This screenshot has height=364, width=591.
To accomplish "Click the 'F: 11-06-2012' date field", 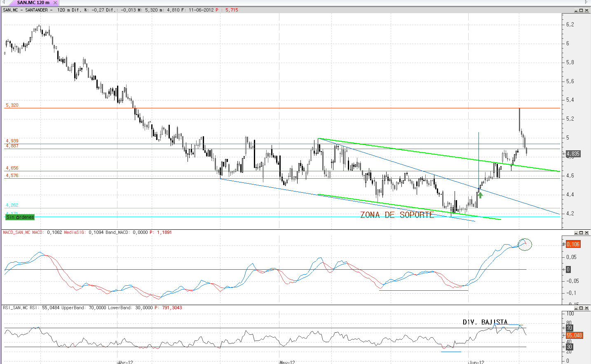I will pos(197,10).
